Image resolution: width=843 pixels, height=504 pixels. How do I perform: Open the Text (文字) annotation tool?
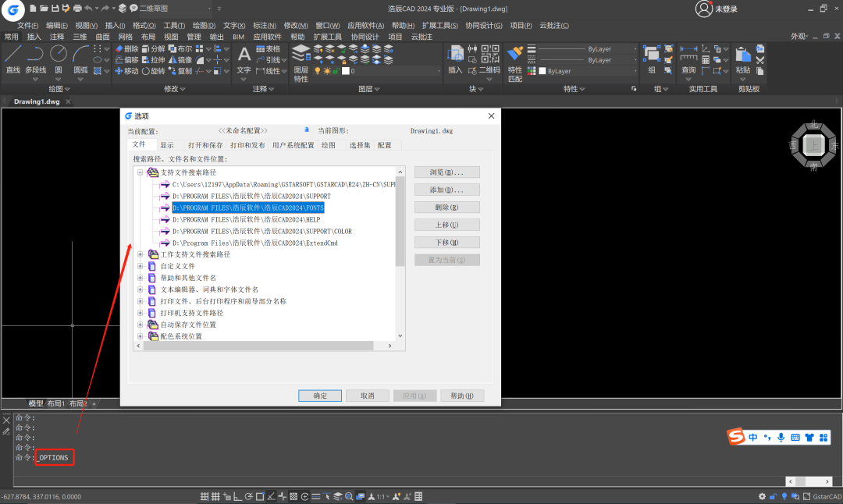point(244,59)
